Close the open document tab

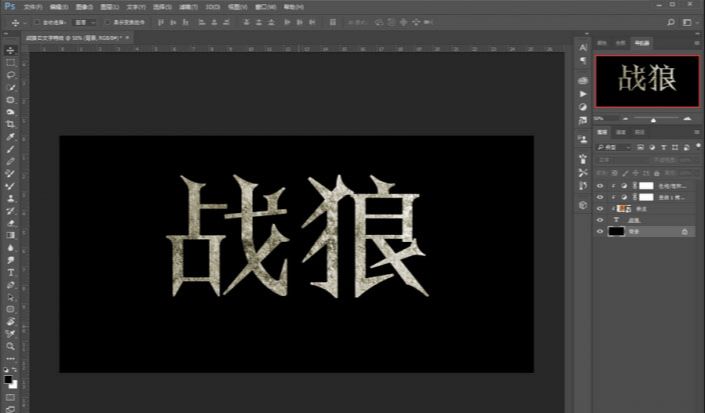coord(128,38)
